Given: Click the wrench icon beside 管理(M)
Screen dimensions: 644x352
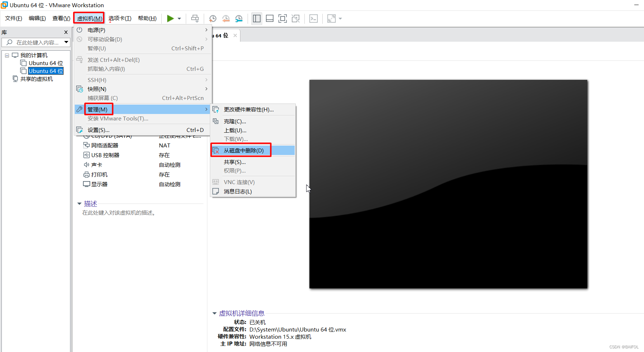Looking at the screenshot, I should [79, 109].
